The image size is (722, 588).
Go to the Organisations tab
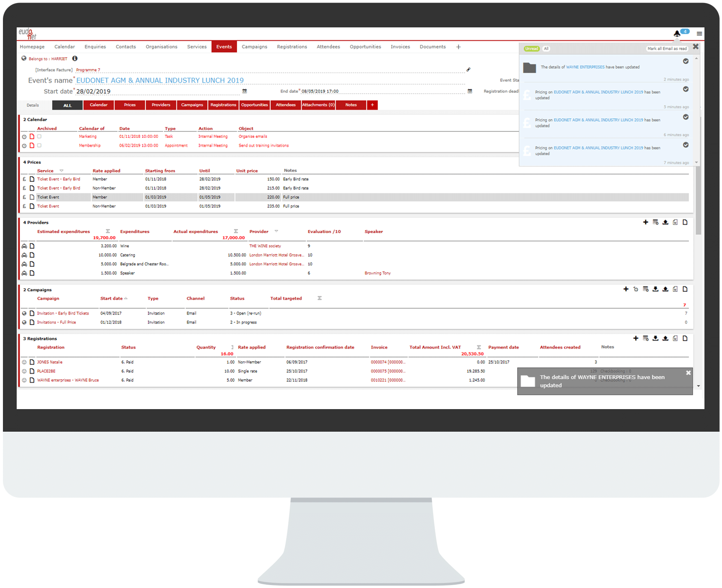[x=161, y=47]
